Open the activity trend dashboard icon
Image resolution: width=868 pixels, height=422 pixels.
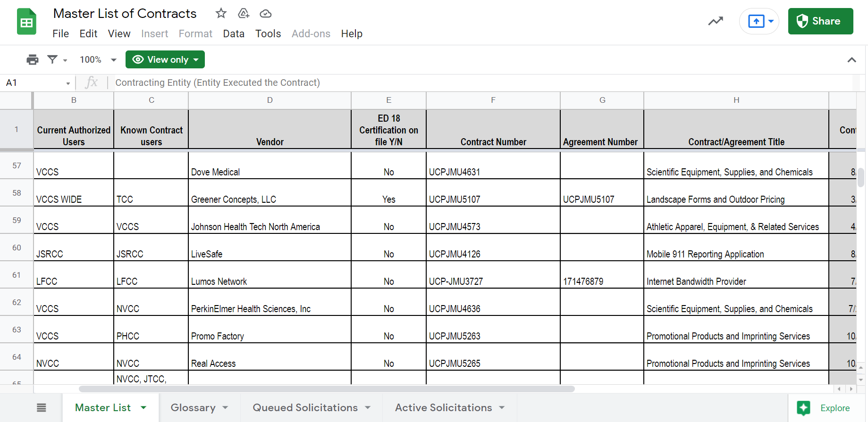tap(716, 21)
